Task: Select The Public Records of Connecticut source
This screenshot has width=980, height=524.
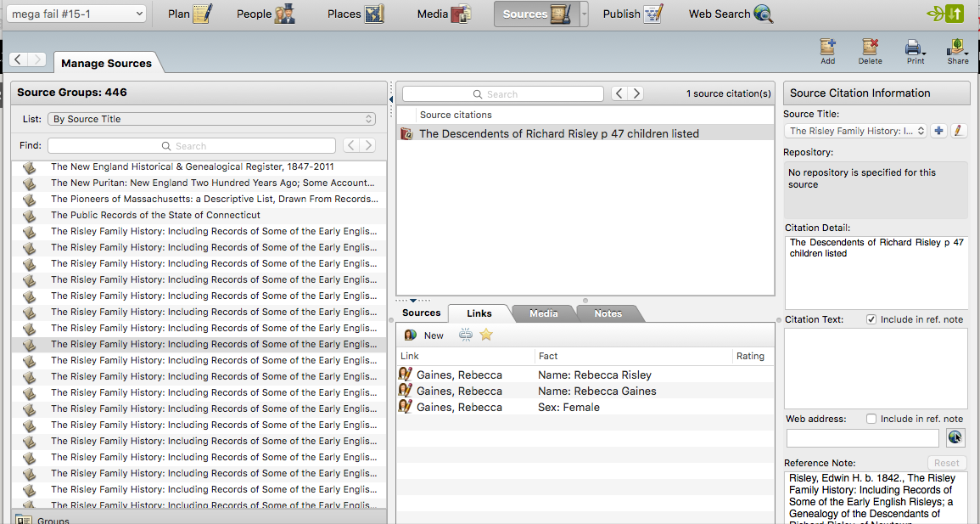Action: pos(155,215)
